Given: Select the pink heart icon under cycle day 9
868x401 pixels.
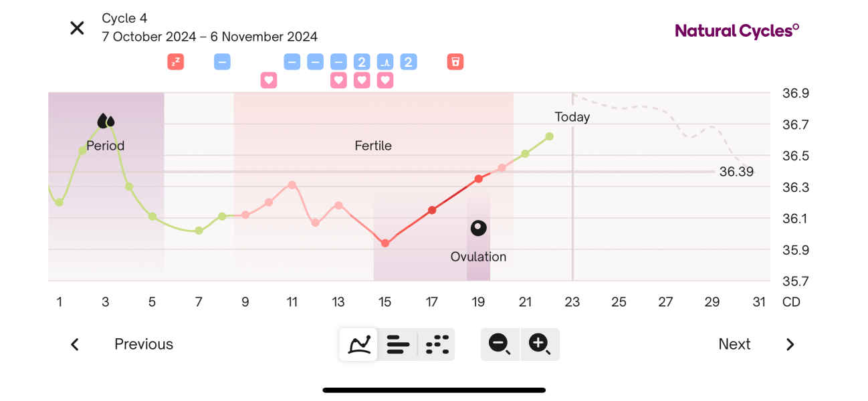Looking at the screenshot, I should click(269, 80).
